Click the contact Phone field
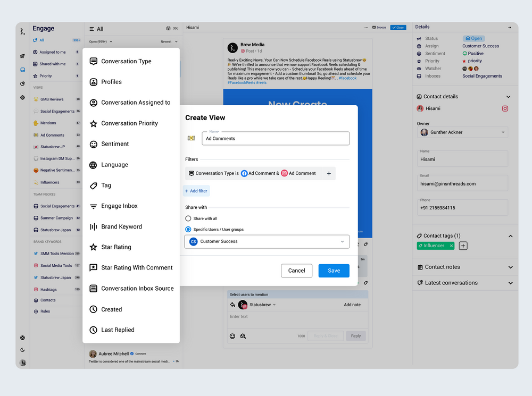The width and height of the screenshot is (532, 396). (462, 207)
